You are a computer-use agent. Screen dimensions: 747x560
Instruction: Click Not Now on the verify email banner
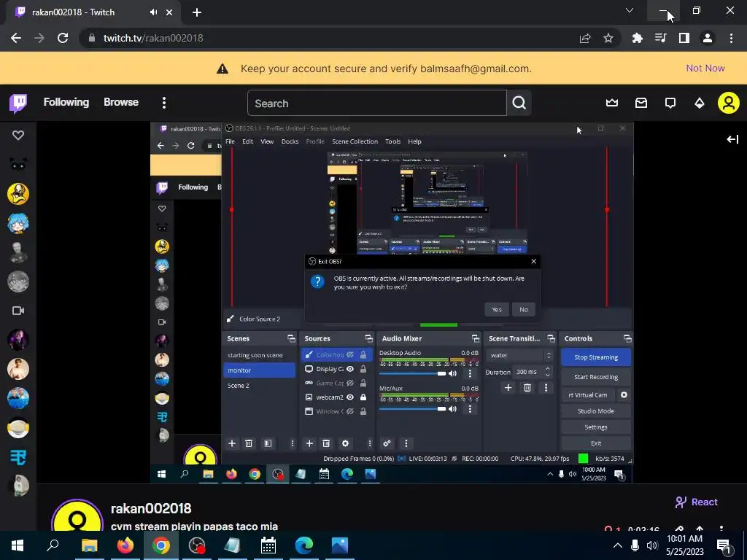[x=705, y=68]
